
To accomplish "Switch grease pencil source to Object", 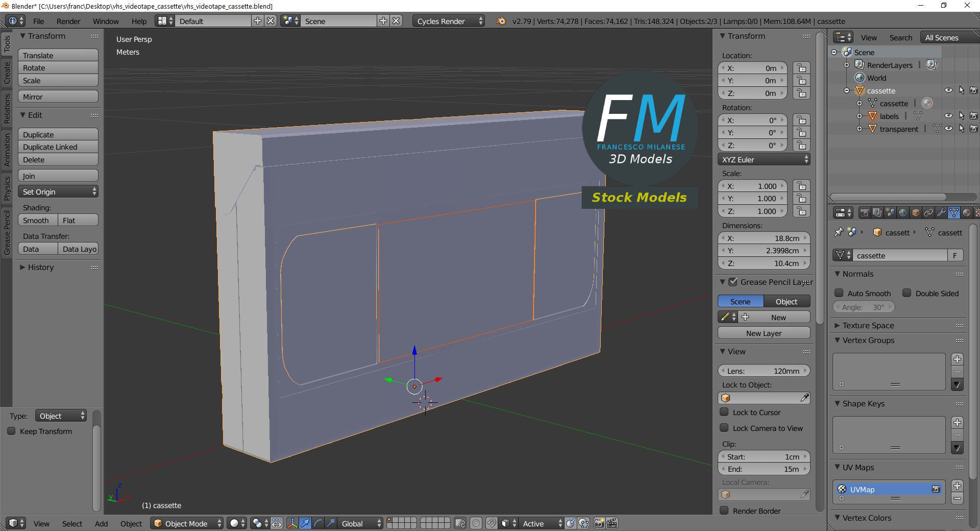I will (787, 301).
